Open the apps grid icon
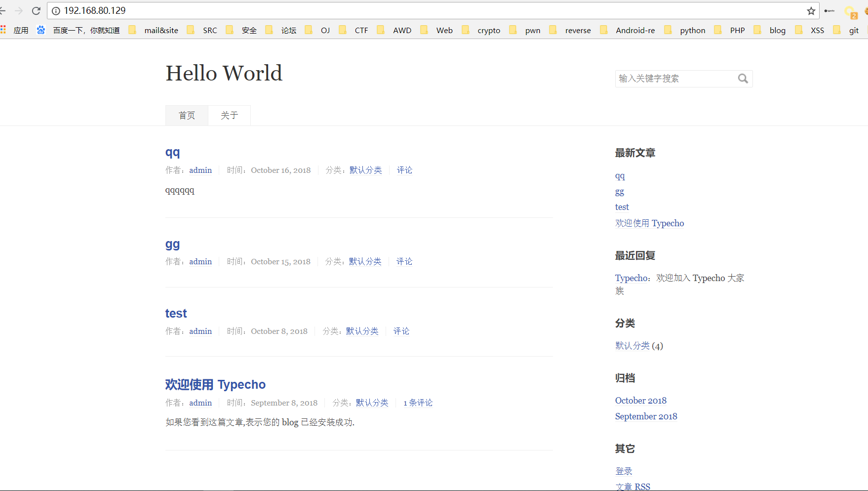 pyautogui.click(x=3, y=30)
